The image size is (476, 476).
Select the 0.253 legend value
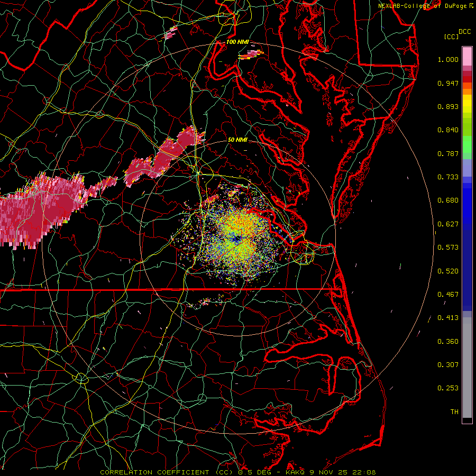448,388
